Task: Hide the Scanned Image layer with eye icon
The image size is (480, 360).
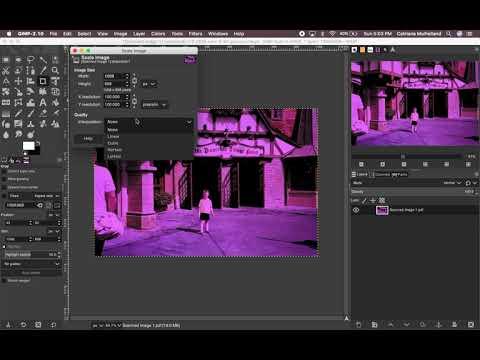Action: point(356,210)
